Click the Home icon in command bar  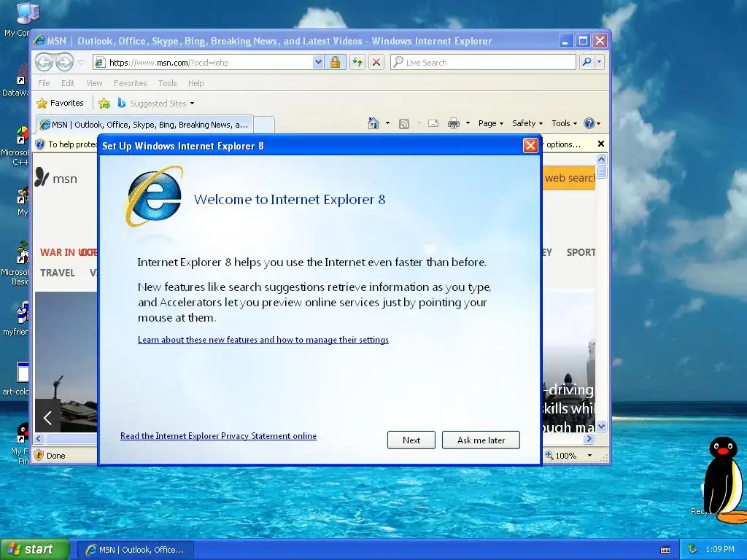[x=373, y=123]
